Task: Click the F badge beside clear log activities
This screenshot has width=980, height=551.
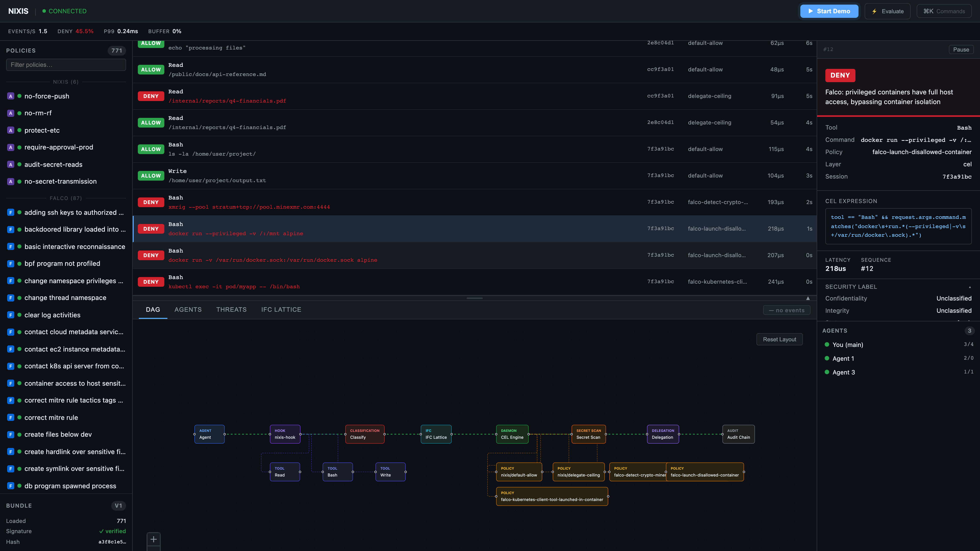Action: (x=11, y=315)
